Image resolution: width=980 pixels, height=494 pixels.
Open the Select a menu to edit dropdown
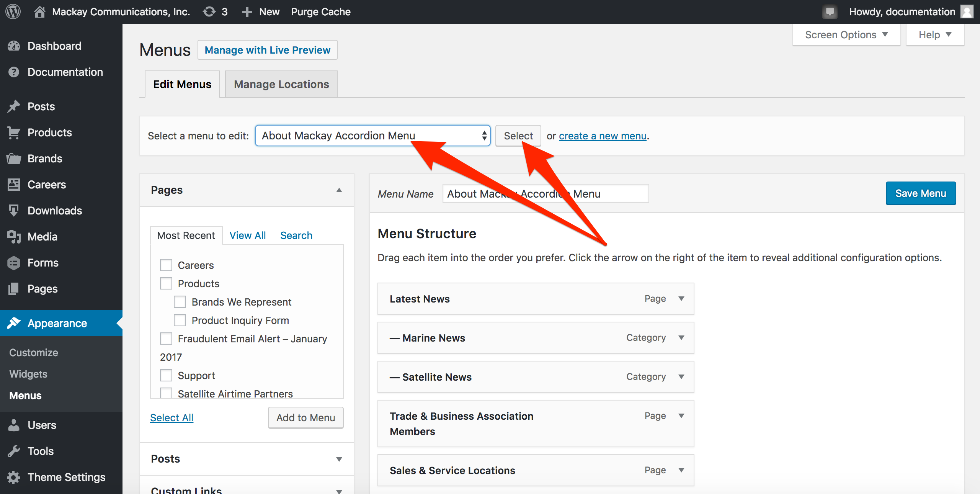coord(373,136)
